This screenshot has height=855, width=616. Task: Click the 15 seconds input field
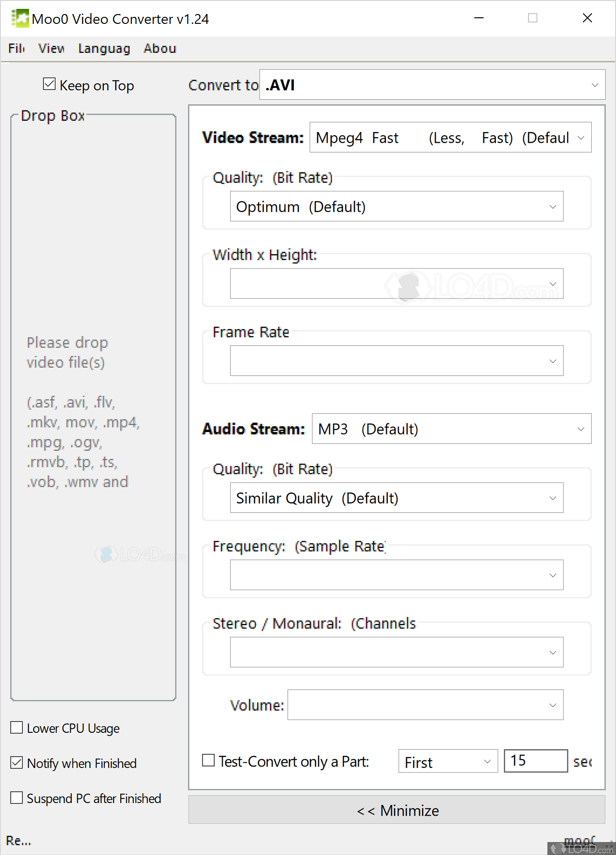(536, 761)
